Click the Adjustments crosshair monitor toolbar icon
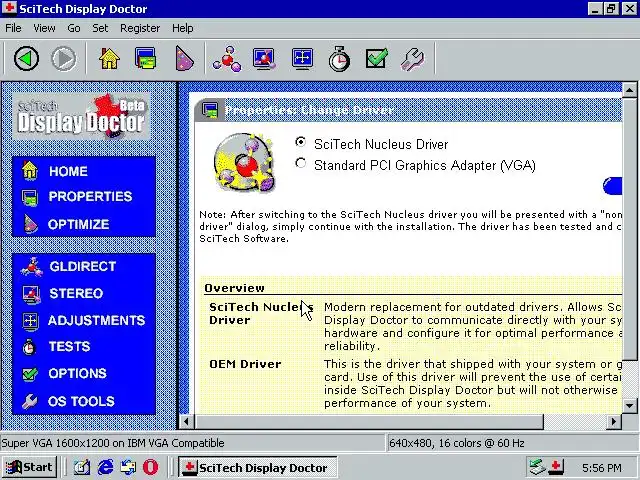Screen dimensions: 640x480 click(x=302, y=59)
